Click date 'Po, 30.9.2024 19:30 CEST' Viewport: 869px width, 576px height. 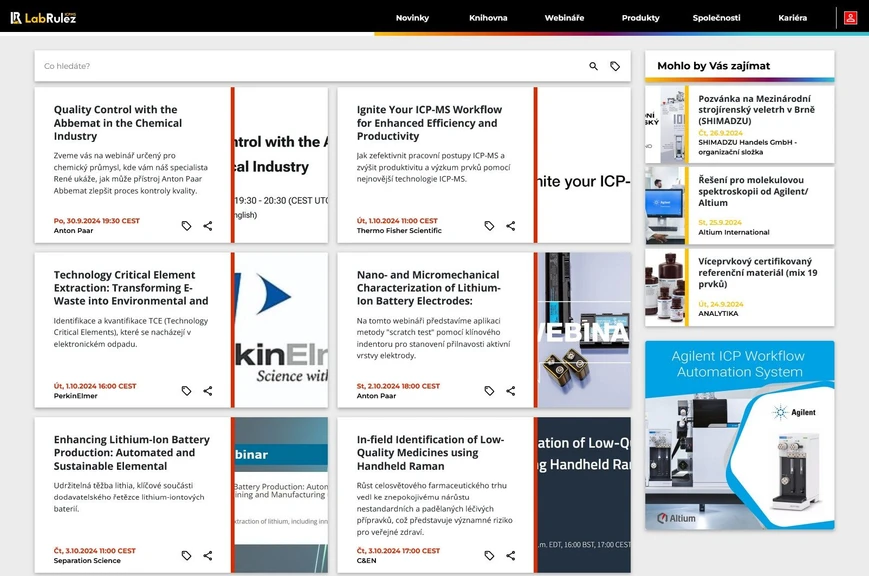point(96,221)
